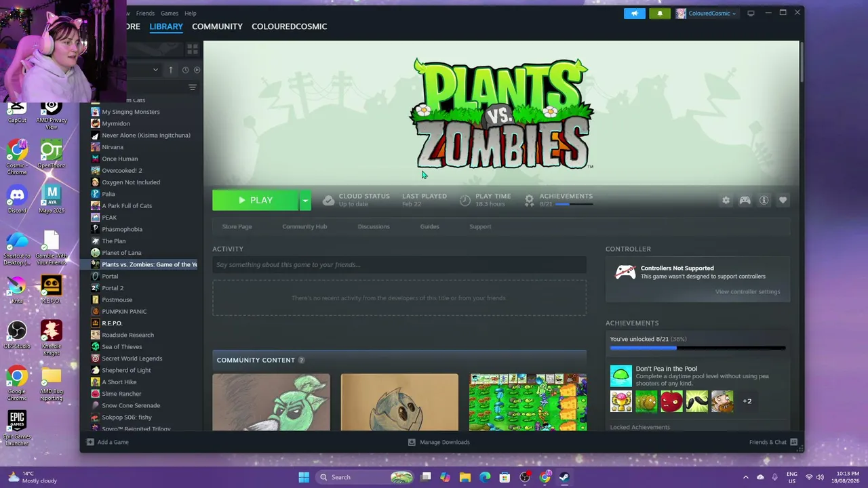
Task: Click the recent clock icon in sidebar
Action: click(x=185, y=70)
